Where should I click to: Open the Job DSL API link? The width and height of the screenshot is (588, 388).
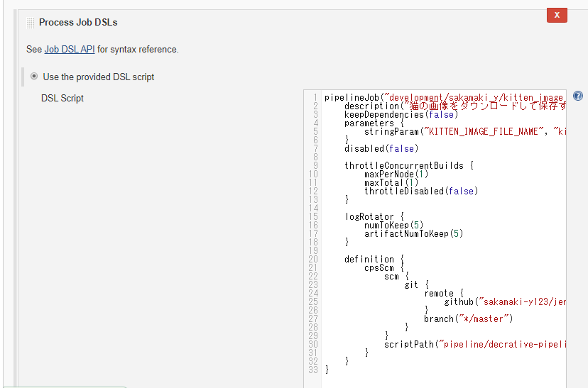point(70,50)
